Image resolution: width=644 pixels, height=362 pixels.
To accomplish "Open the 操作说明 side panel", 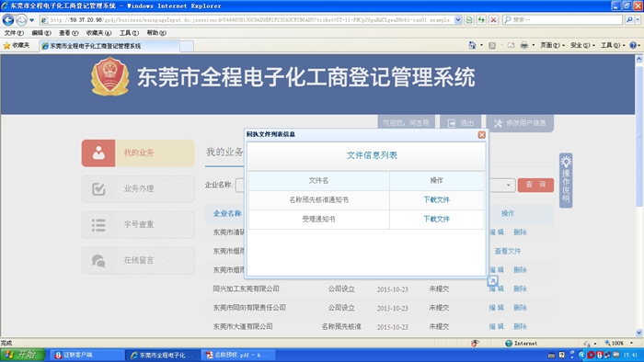I will pos(566,180).
